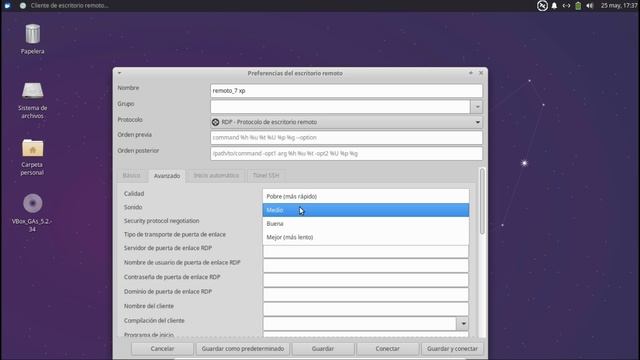Click the Grupo input field
This screenshot has width=640, height=360.
pos(340,107)
